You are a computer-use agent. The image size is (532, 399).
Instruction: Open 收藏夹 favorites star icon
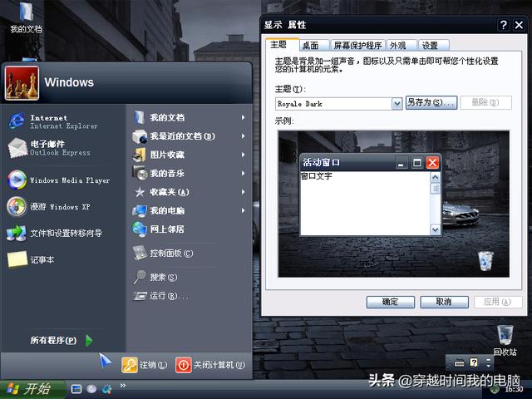pyautogui.click(x=140, y=192)
